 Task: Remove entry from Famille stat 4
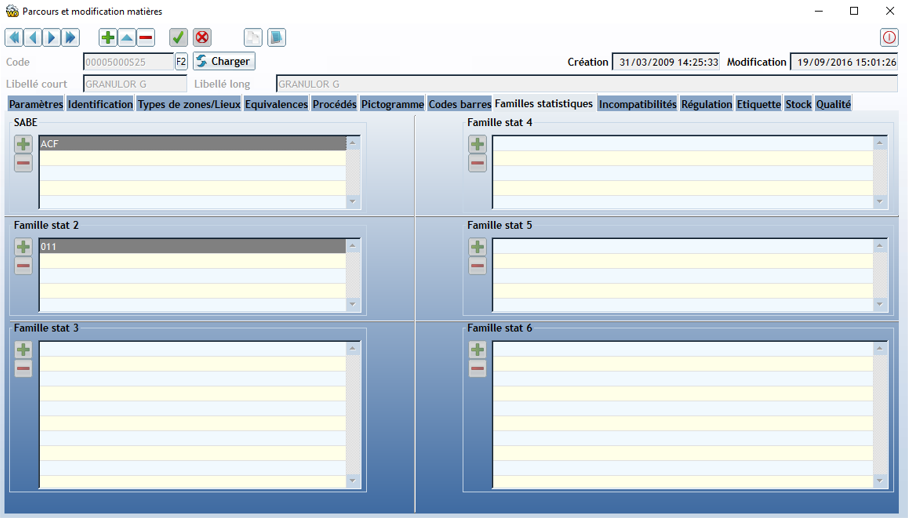(x=477, y=163)
